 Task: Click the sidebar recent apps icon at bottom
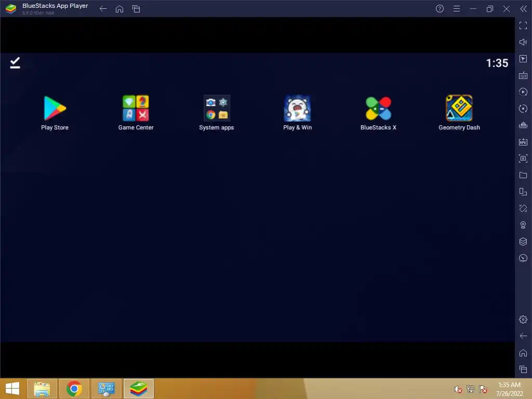click(523, 369)
